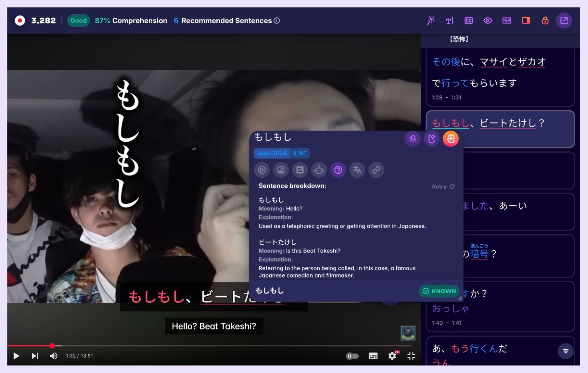Toggle the autoplay switch in video controls
The height and width of the screenshot is (373, 588).
(x=352, y=356)
